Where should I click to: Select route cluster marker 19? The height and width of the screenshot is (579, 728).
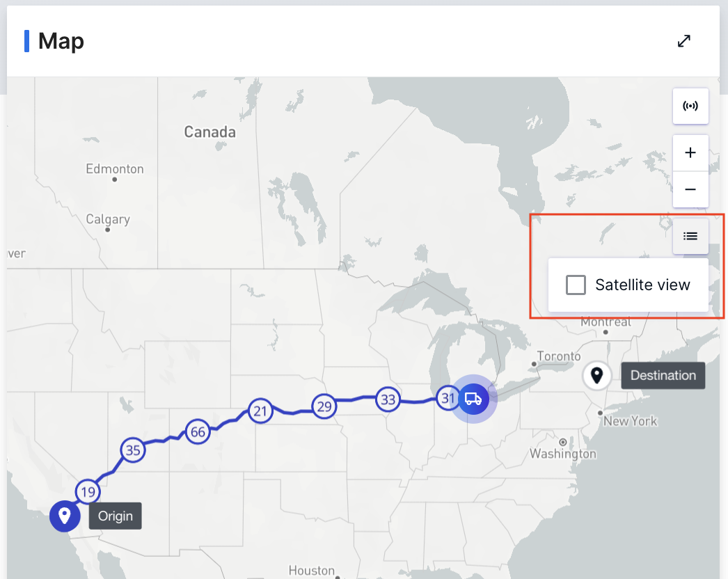click(88, 492)
